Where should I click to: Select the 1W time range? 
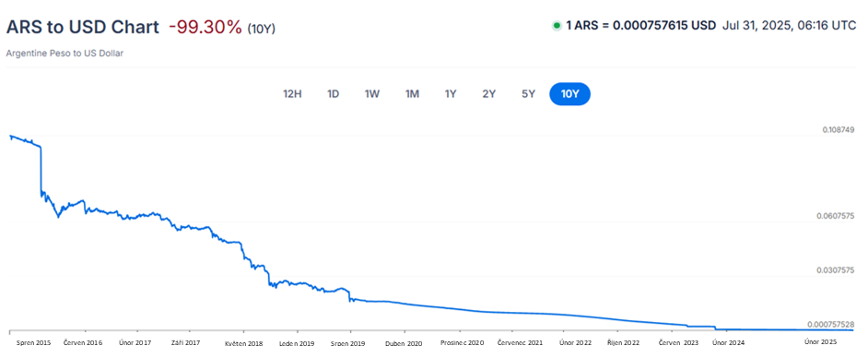(x=372, y=94)
